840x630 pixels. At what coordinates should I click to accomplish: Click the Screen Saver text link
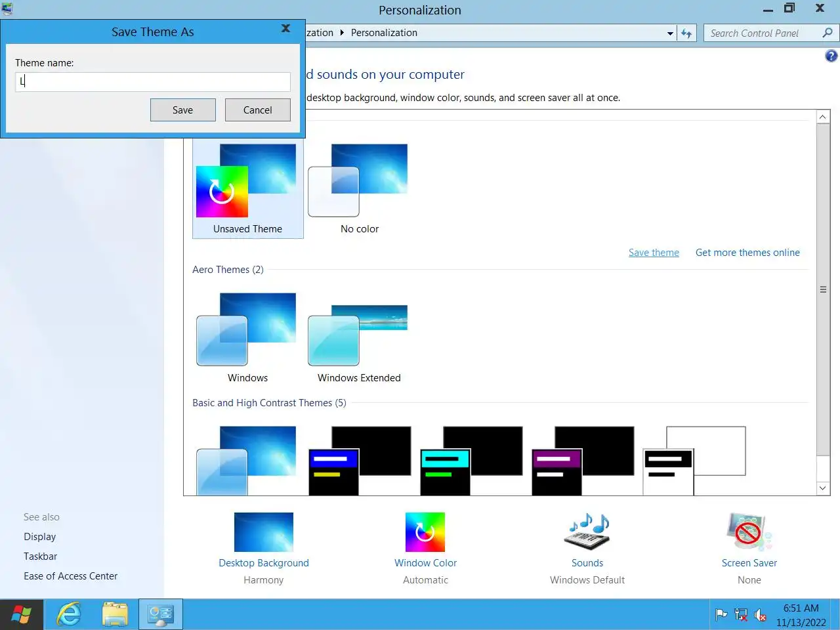click(x=749, y=563)
